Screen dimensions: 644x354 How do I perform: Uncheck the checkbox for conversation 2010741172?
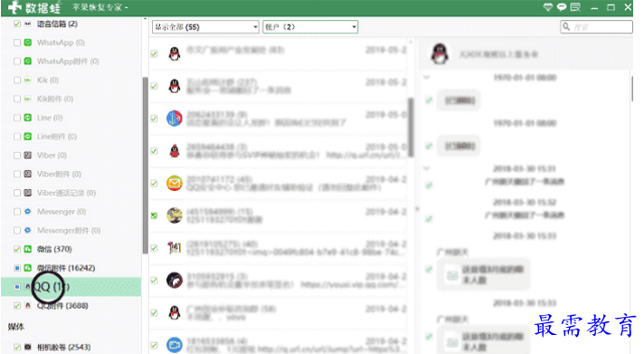pos(154,183)
